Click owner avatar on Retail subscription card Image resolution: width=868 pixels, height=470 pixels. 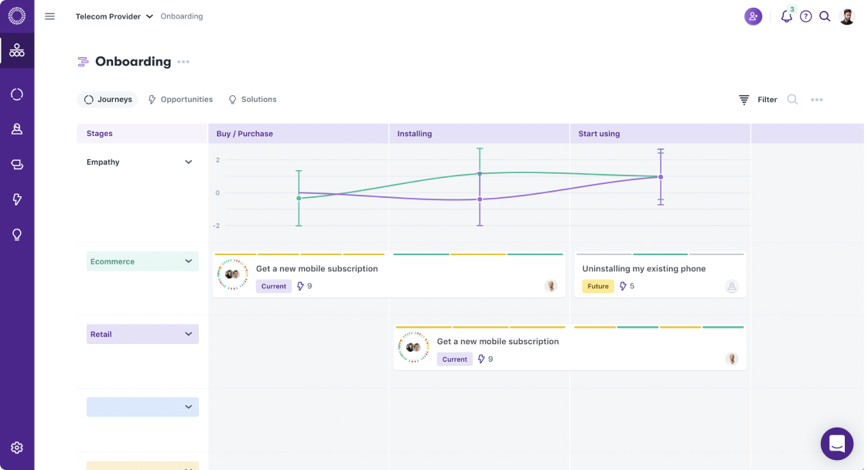click(732, 359)
